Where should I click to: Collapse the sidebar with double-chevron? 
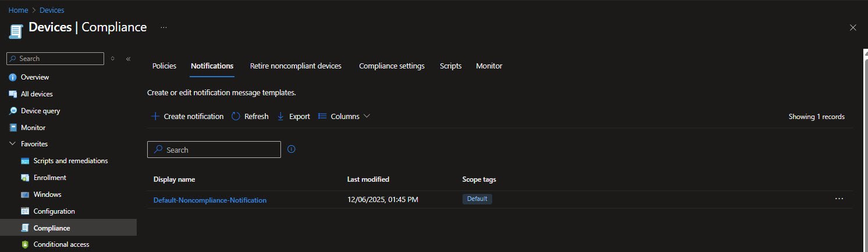click(x=128, y=59)
